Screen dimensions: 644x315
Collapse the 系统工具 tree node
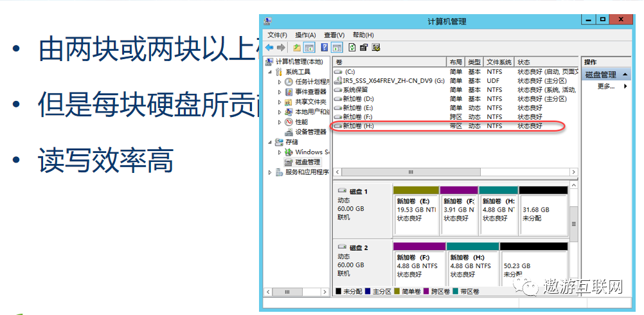(270, 72)
